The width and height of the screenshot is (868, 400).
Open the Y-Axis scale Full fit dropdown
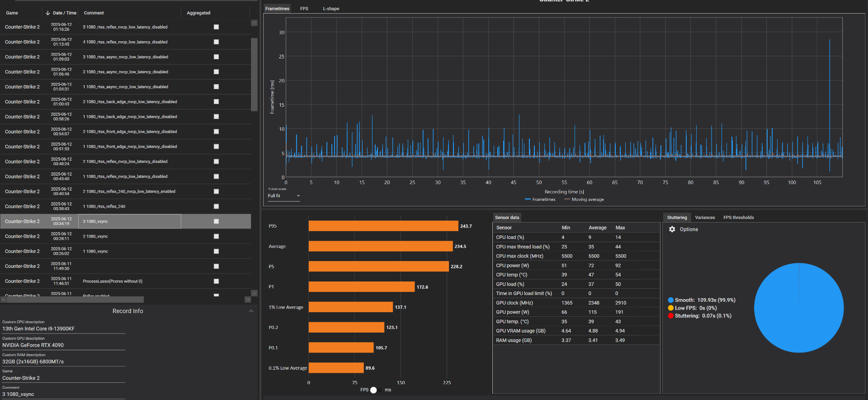(284, 196)
